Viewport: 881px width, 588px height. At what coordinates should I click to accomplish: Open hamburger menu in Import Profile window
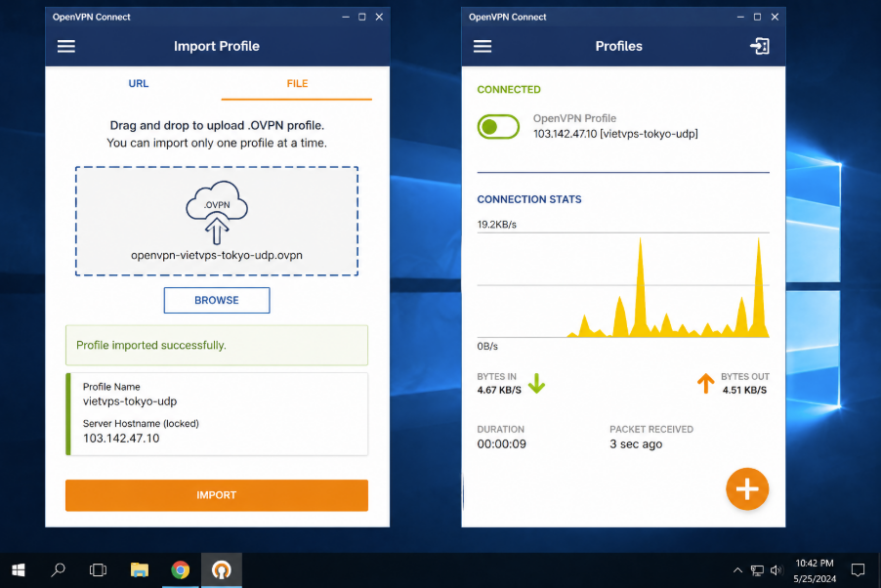[x=66, y=46]
